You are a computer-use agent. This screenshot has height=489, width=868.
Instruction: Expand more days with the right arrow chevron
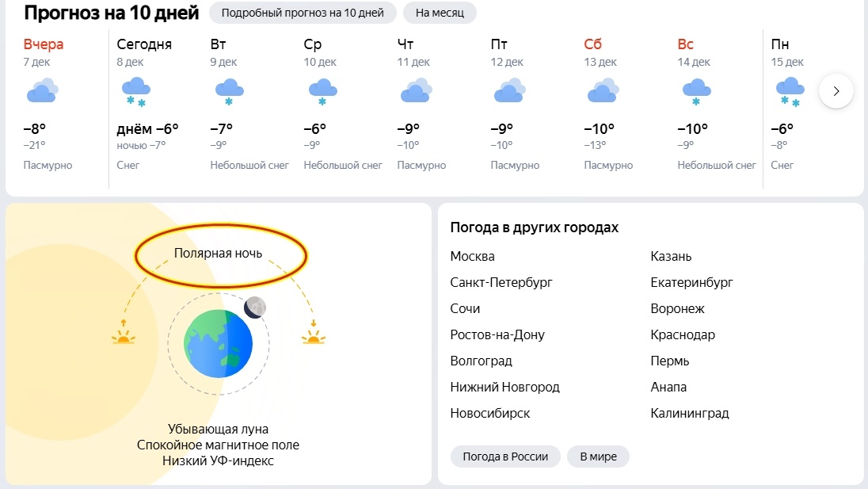836,91
